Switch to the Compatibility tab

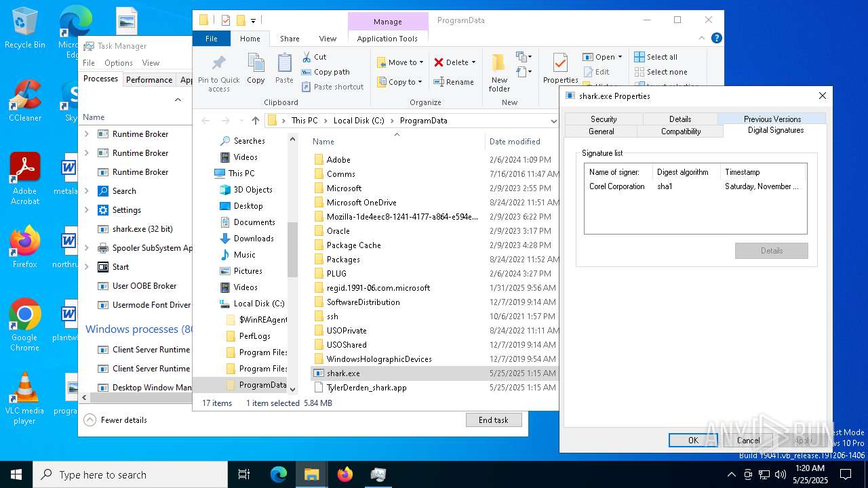pyautogui.click(x=681, y=131)
